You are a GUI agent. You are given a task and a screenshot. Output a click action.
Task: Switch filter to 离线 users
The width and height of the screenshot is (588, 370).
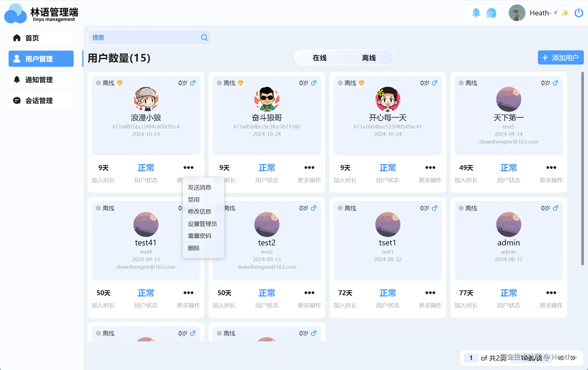(369, 58)
